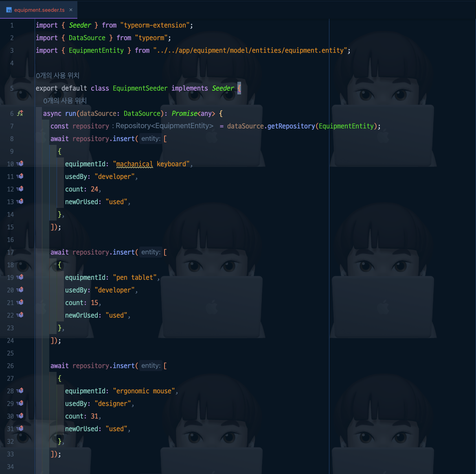Click the equipment.entity import path string
Viewport: 476px width, 474px height.
pos(250,50)
